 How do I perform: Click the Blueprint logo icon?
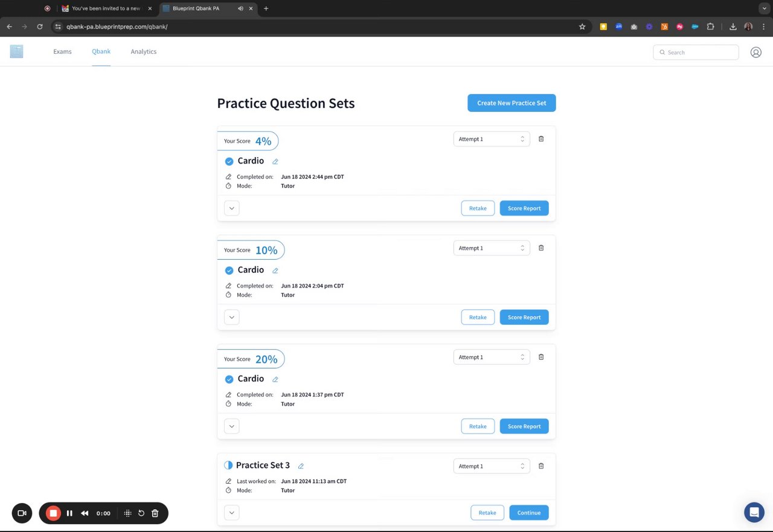(x=16, y=52)
